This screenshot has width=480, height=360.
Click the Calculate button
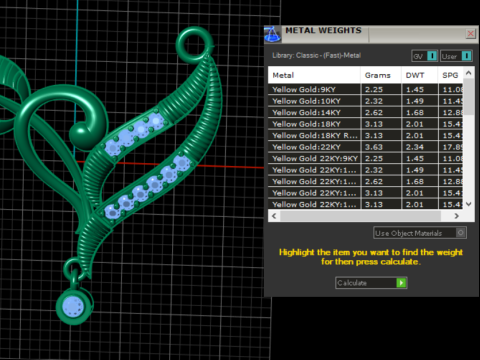[x=371, y=283]
